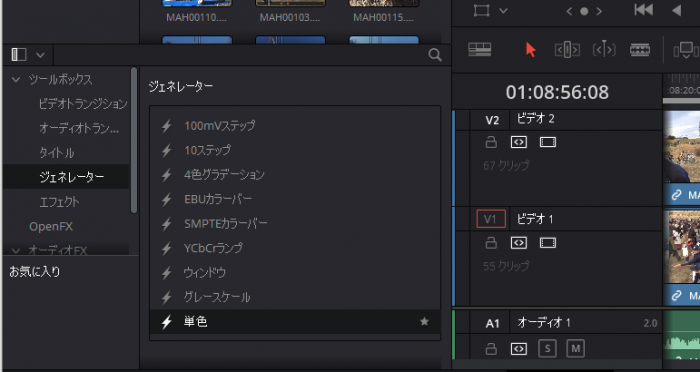700x372 pixels.
Task: Select ジェネレーター category
Action: click(66, 177)
